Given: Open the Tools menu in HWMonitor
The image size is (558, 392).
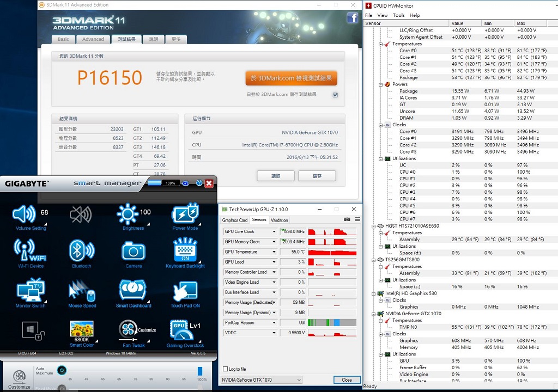Looking at the screenshot, I should 398,15.
